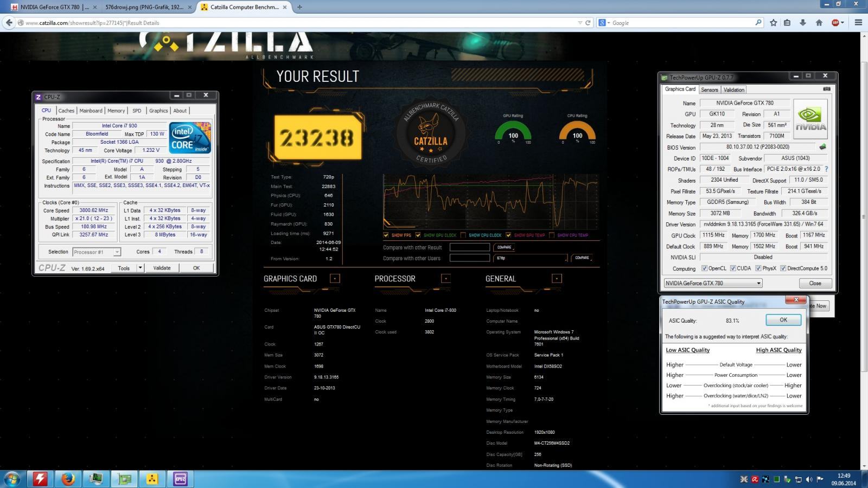Click the BIOS save chip icon in GPU-Z
The width and height of the screenshot is (868, 488).
822,147
